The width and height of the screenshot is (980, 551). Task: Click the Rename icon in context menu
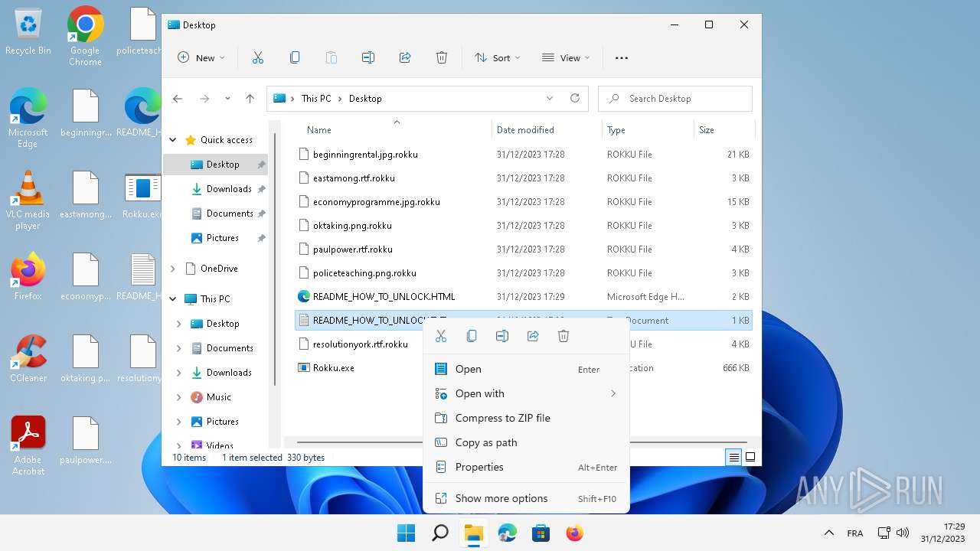coord(502,336)
